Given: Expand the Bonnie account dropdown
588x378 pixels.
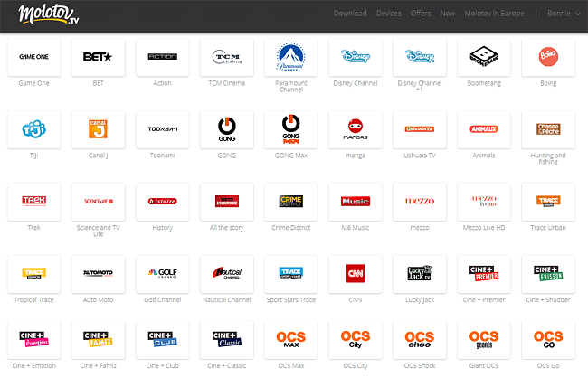Looking at the screenshot, I should [564, 14].
